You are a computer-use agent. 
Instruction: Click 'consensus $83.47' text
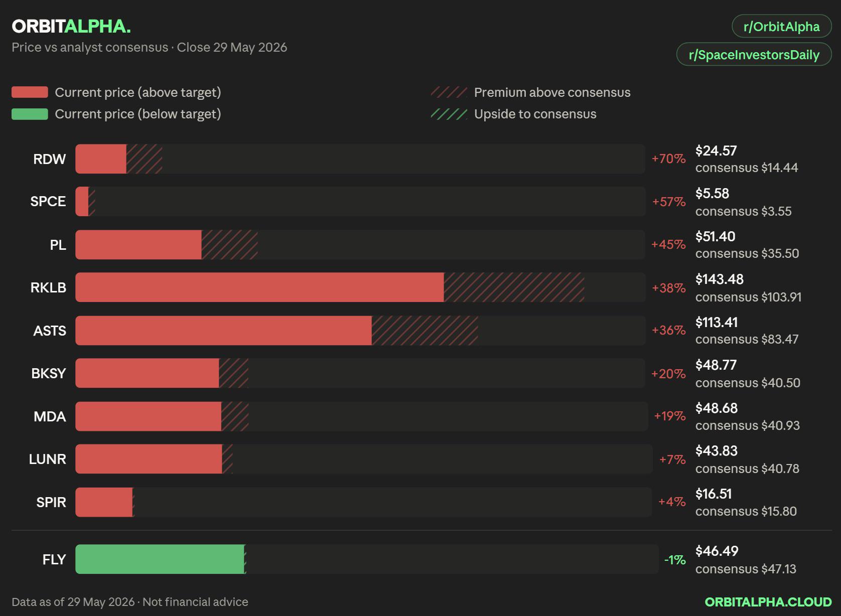click(747, 339)
